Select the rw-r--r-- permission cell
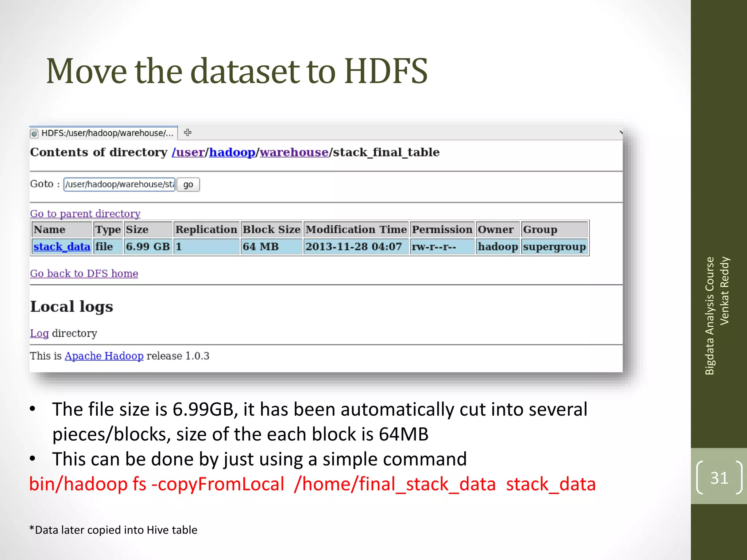Screen dimensions: 747x560 pyautogui.click(x=442, y=247)
